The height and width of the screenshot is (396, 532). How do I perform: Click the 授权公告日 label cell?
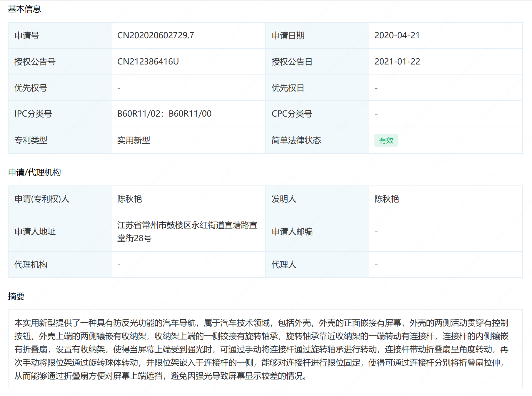(x=317, y=62)
